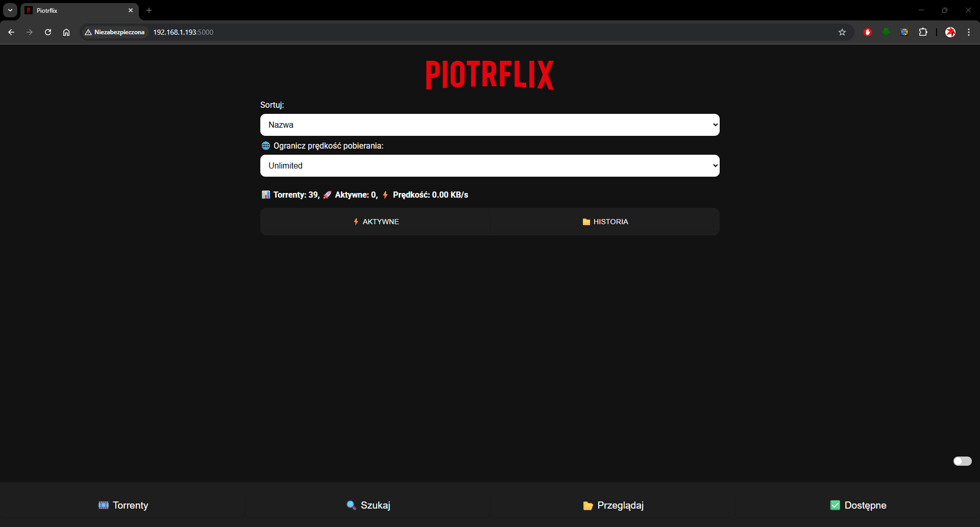
Task: Click the address bar URL
Action: pos(183,32)
